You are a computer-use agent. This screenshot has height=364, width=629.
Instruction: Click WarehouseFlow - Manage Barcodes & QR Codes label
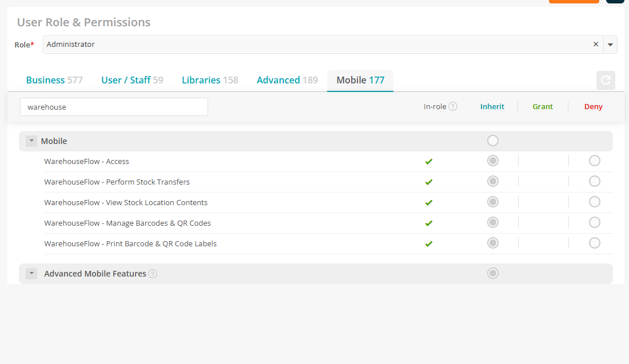coord(128,223)
